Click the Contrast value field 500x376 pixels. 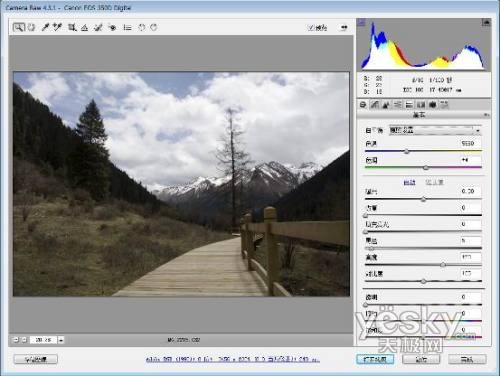tap(470, 274)
